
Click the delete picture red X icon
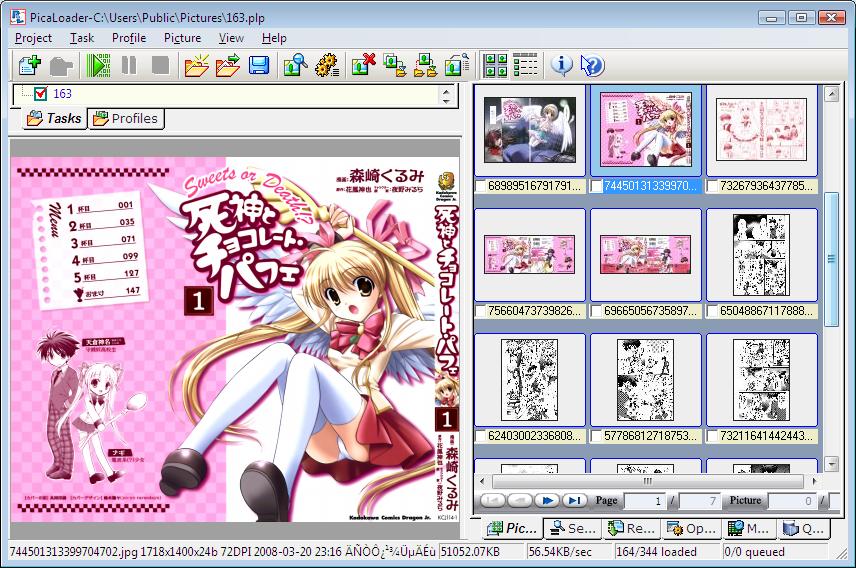click(364, 66)
